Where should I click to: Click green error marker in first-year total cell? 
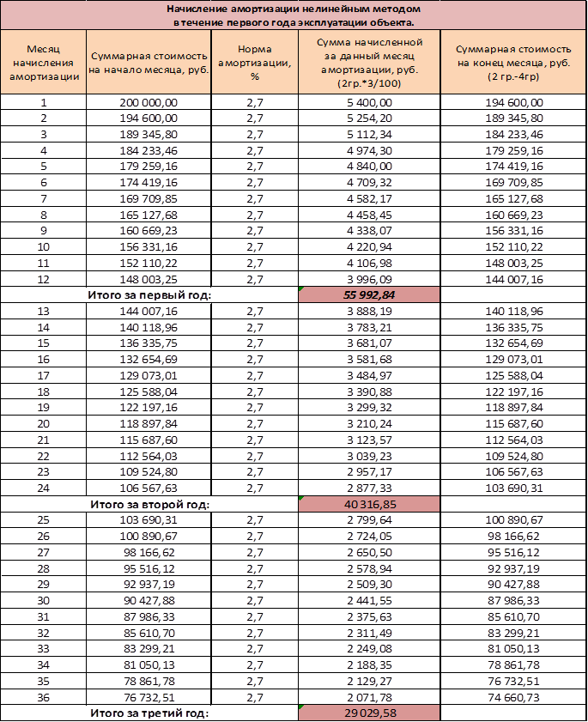(300, 288)
